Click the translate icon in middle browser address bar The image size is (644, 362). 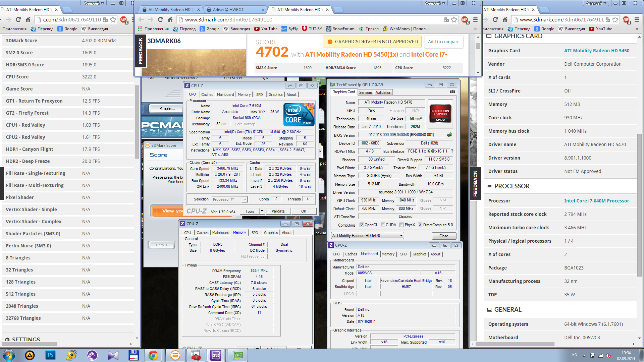pyautogui.click(x=446, y=20)
